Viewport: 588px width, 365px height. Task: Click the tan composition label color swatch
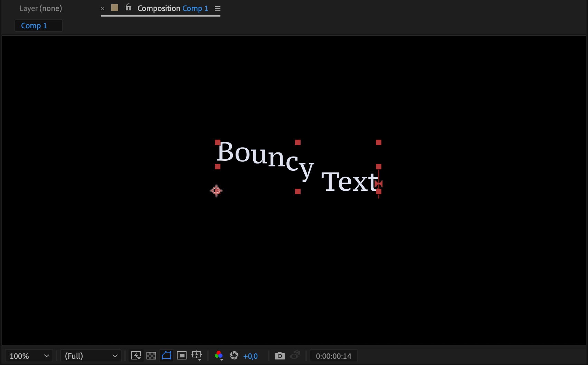tap(115, 8)
